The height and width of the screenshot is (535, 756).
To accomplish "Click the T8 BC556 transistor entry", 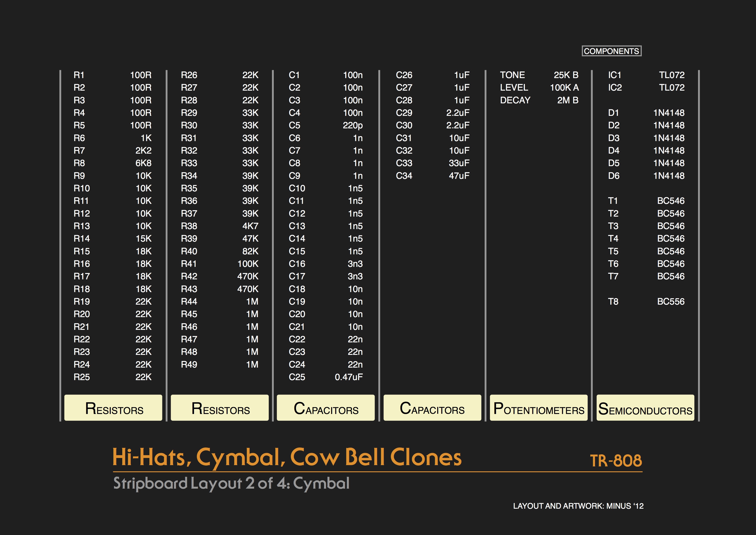I will pyautogui.click(x=646, y=301).
